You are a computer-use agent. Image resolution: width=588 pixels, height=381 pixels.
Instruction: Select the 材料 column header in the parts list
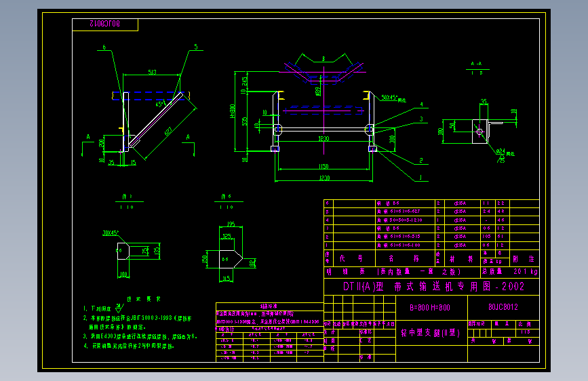tap(461, 259)
